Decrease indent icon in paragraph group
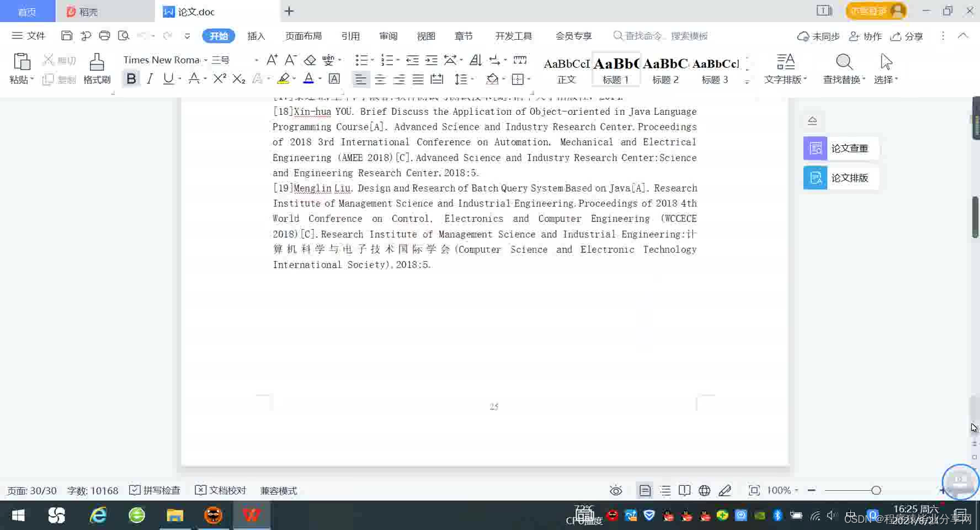 coord(412,60)
